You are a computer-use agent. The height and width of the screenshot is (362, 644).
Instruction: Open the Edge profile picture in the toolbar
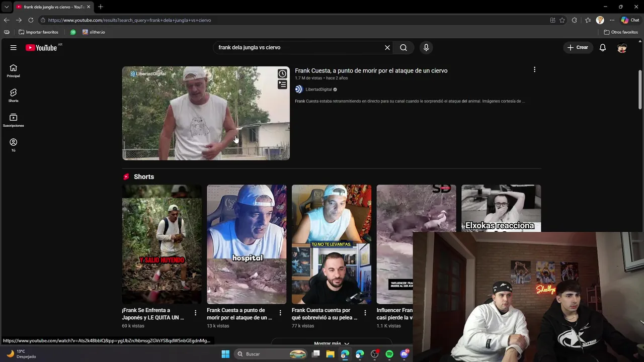pos(600,20)
